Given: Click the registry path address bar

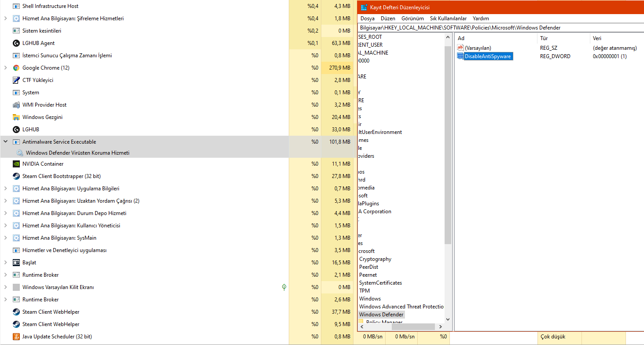Looking at the screenshot, I should pyautogui.click(x=501, y=27).
